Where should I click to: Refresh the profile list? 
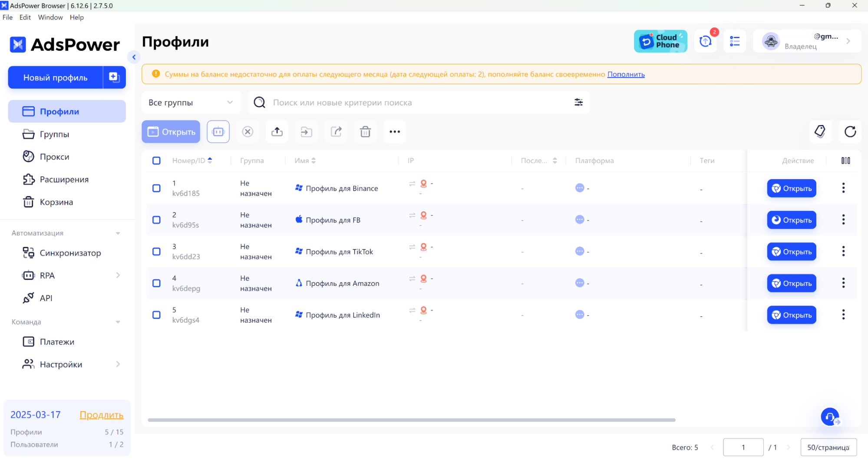(x=850, y=131)
